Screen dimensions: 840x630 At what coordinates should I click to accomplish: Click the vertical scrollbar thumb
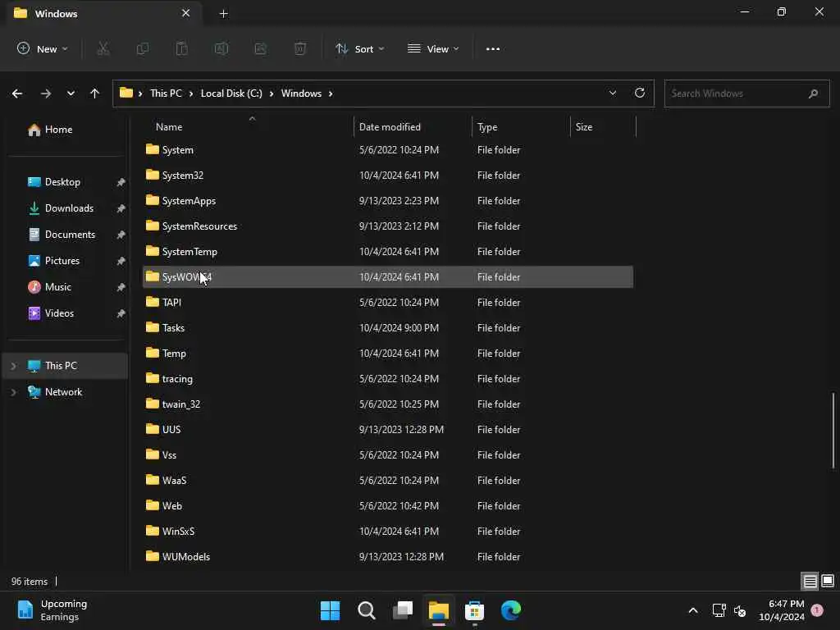pyautogui.click(x=833, y=431)
